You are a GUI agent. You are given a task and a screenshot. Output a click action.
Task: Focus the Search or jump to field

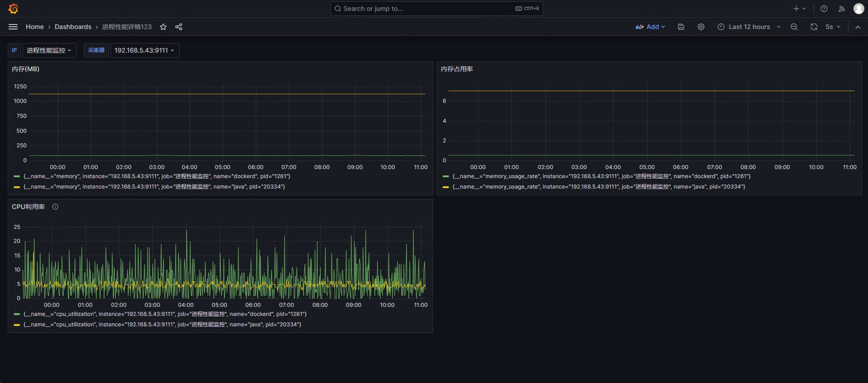[437, 9]
